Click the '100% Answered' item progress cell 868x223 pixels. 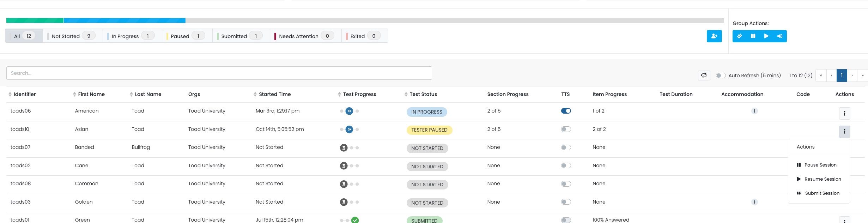click(611, 220)
